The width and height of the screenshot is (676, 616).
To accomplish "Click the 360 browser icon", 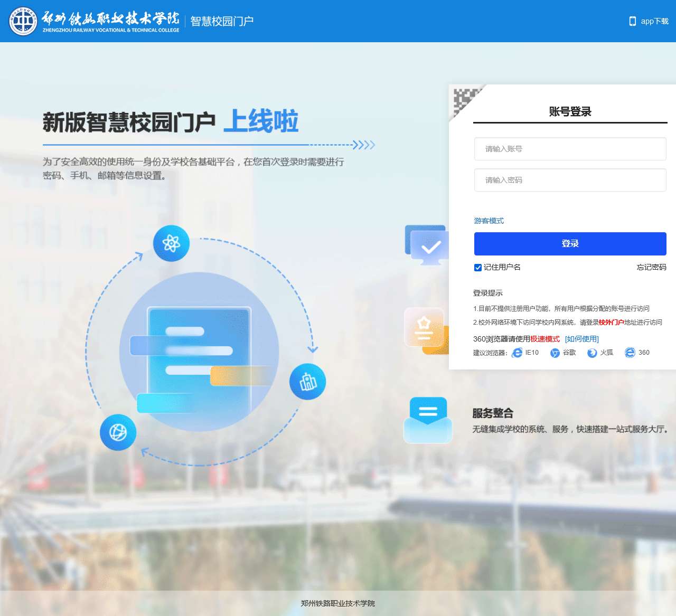I will pyautogui.click(x=630, y=353).
